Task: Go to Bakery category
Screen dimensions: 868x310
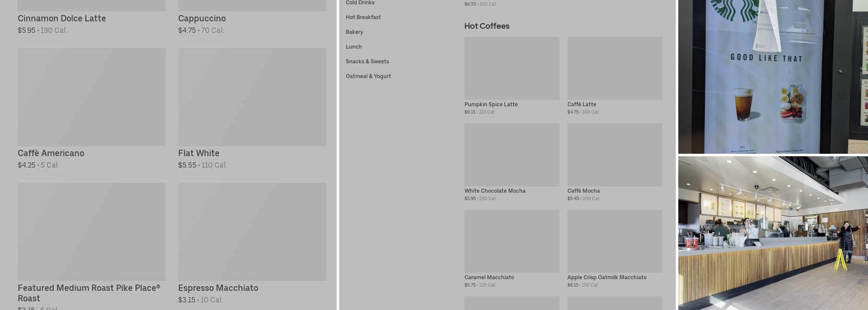Action: click(355, 32)
